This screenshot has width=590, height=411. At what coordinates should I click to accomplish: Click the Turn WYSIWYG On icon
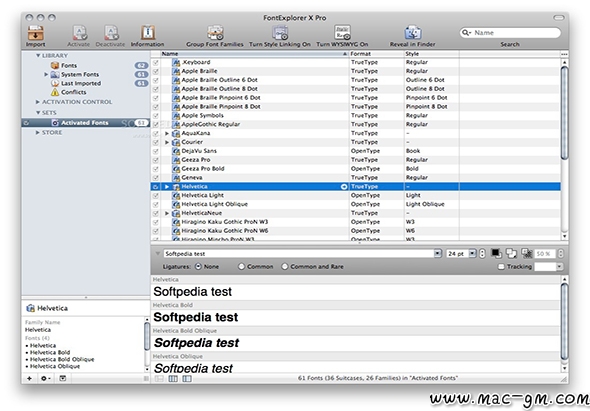point(342,33)
